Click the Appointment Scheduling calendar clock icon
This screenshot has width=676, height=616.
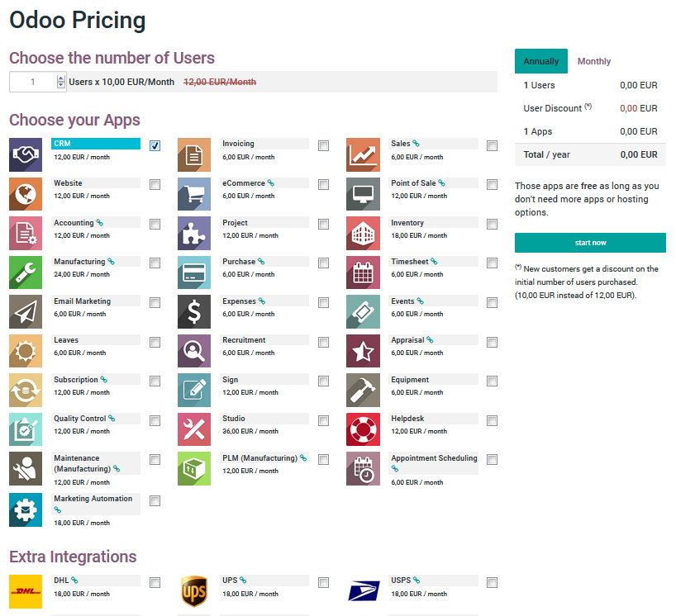[x=363, y=468]
